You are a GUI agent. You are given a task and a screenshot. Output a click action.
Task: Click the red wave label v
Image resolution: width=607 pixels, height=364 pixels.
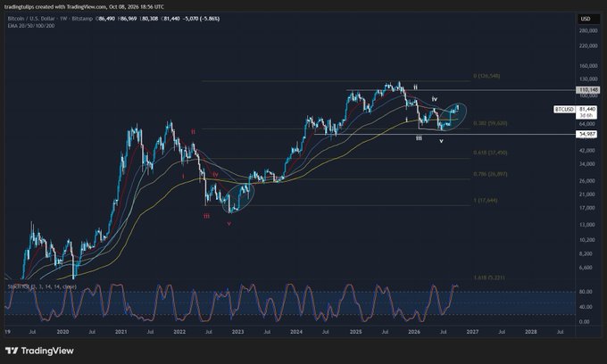coord(229,223)
